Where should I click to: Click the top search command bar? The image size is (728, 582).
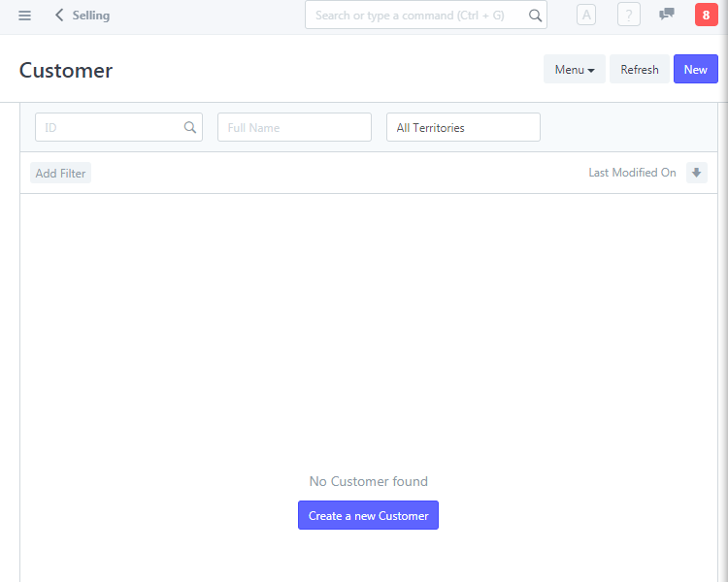[426, 15]
